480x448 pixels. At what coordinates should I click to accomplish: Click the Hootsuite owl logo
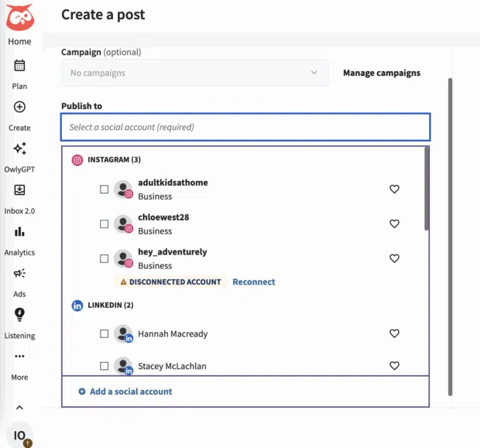[19, 17]
